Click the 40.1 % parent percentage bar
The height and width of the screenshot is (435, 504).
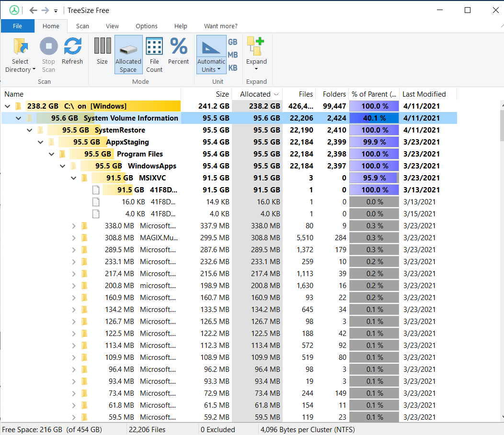pos(374,118)
